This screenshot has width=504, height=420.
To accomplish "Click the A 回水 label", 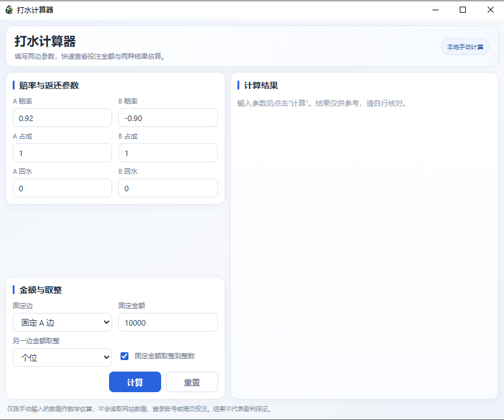I will pyautogui.click(x=22, y=171).
